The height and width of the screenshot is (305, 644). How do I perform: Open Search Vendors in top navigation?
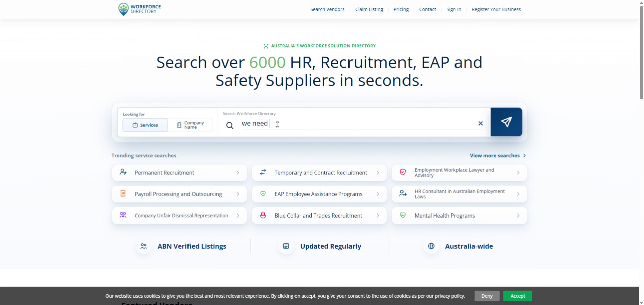coord(327,9)
